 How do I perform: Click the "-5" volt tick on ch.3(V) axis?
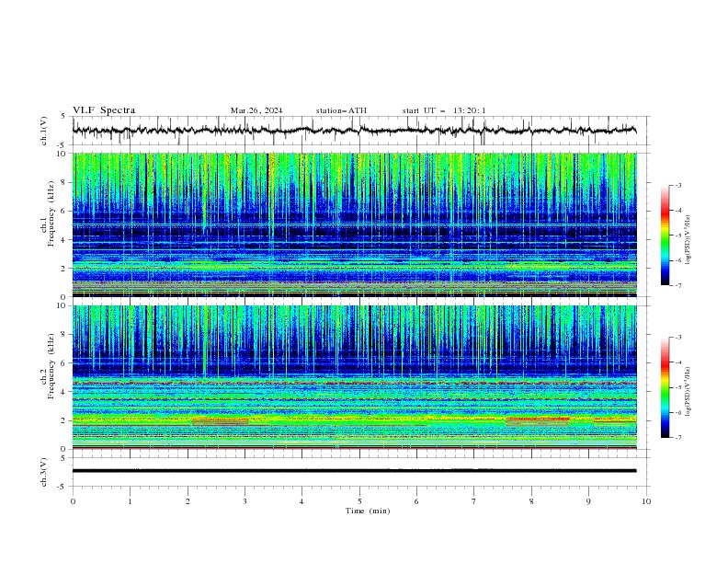pyautogui.click(x=62, y=487)
